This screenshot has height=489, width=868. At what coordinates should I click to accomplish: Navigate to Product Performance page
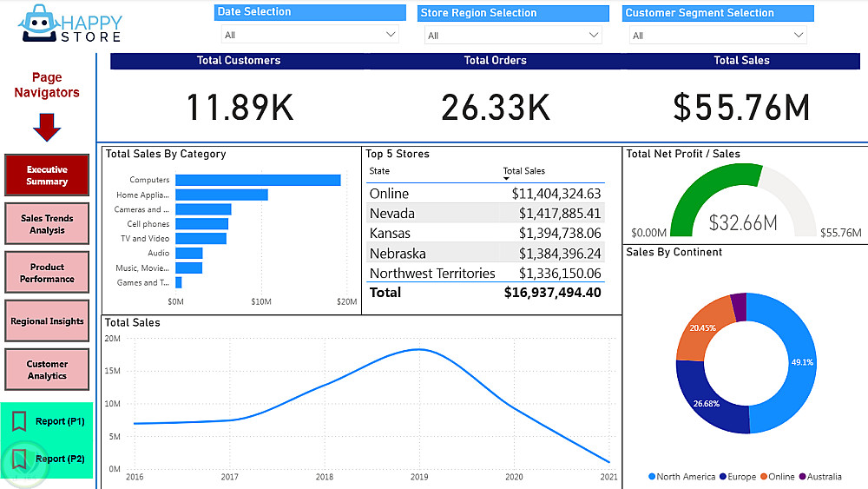pyautogui.click(x=47, y=273)
